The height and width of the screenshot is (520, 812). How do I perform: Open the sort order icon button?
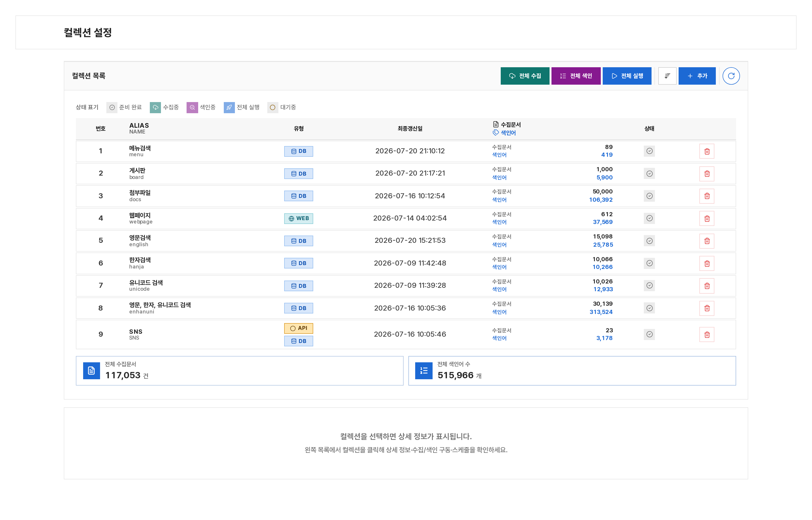(667, 76)
